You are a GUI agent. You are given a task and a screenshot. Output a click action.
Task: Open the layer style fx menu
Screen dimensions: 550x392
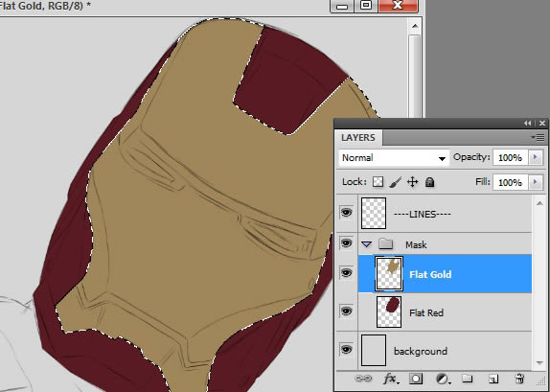click(390, 379)
